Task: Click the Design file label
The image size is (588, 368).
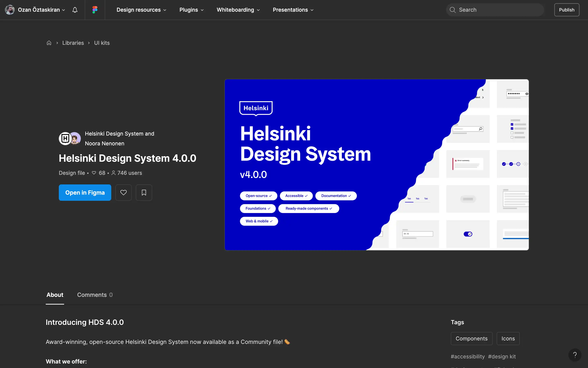Action: point(72,173)
